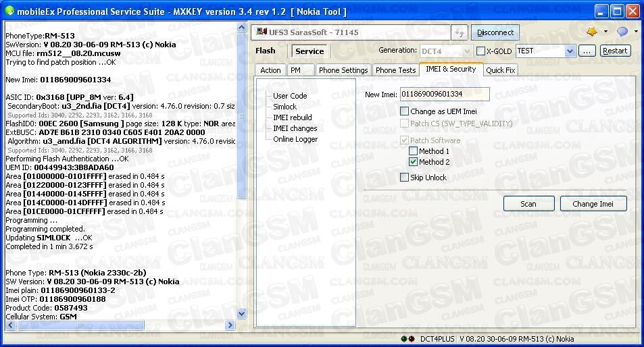
Task: Expand the star icon dropdown arrow
Action: click(x=605, y=32)
